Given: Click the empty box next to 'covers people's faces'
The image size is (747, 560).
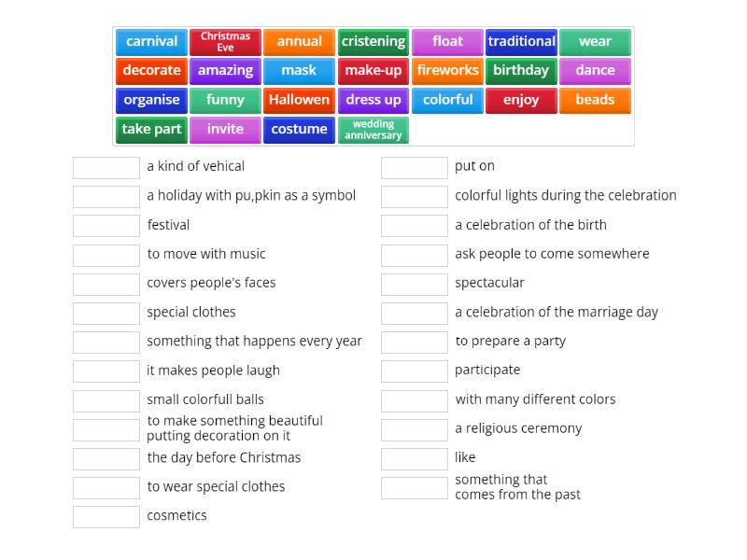Looking at the screenshot, I should [106, 284].
